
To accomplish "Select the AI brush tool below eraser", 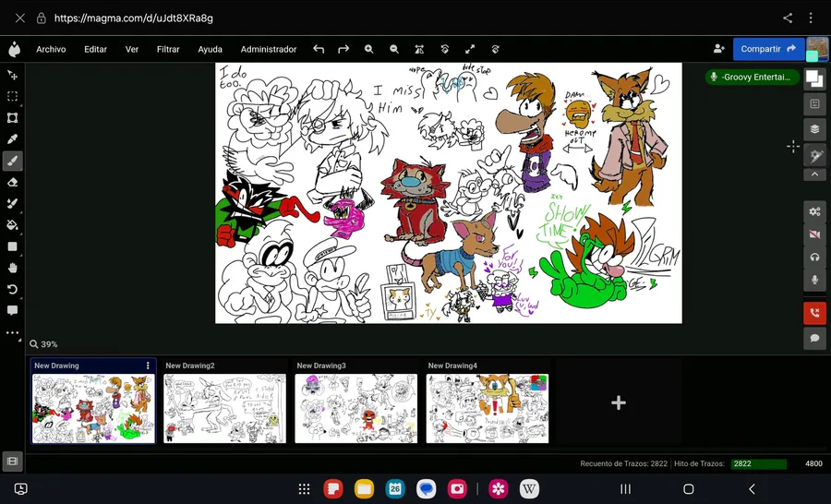I will [13, 203].
